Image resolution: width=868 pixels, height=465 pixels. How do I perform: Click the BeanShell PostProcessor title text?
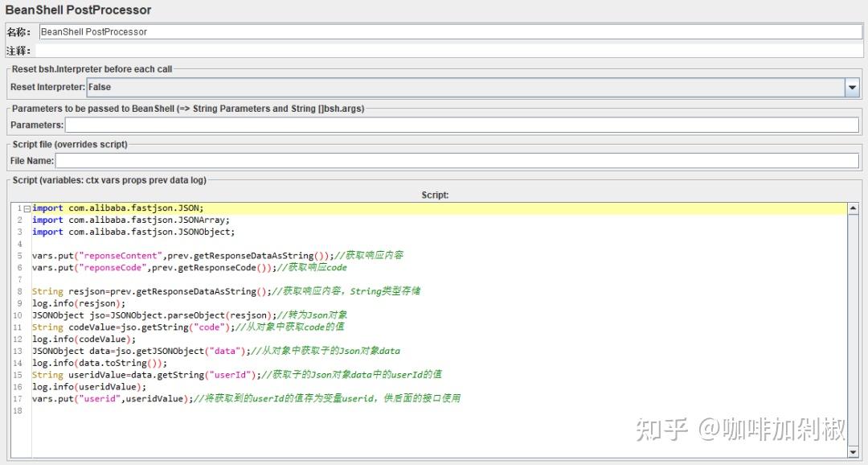tap(78, 10)
